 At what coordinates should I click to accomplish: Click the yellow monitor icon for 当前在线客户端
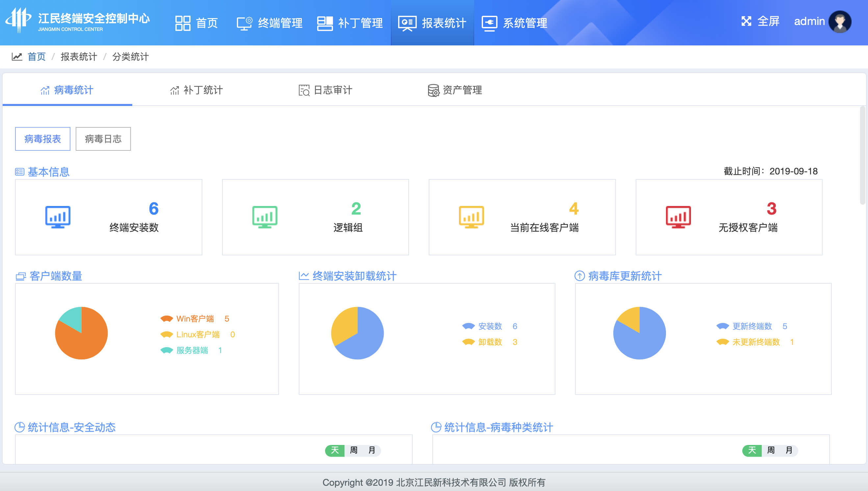coord(471,217)
